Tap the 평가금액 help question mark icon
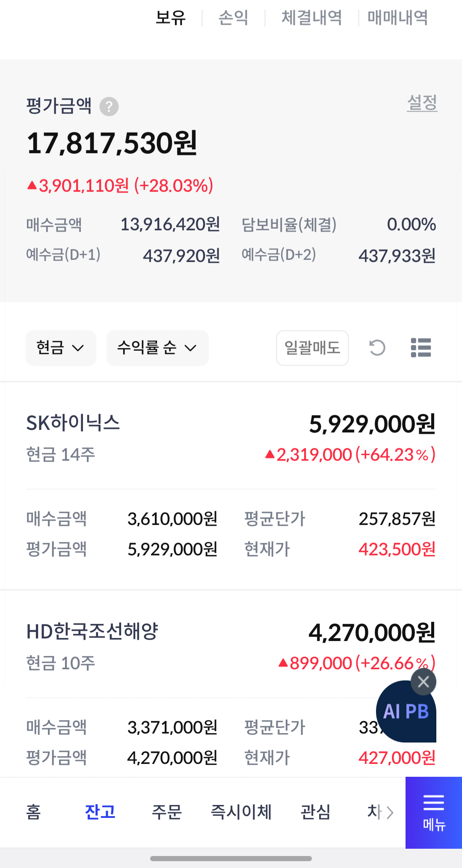The width and height of the screenshot is (462, 868). [x=109, y=107]
